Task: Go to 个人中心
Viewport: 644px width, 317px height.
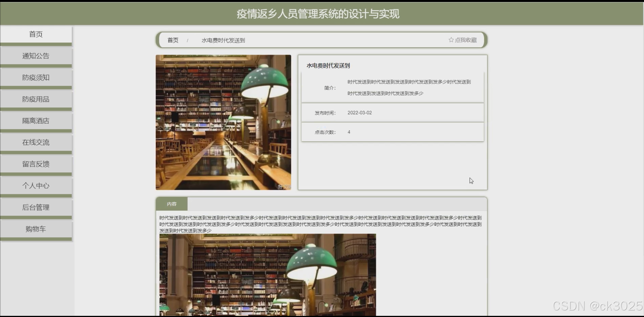Action: coord(36,186)
